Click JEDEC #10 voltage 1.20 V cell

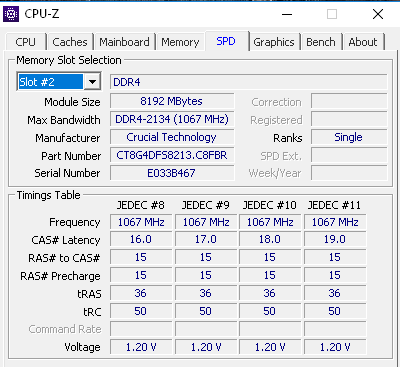click(x=270, y=348)
